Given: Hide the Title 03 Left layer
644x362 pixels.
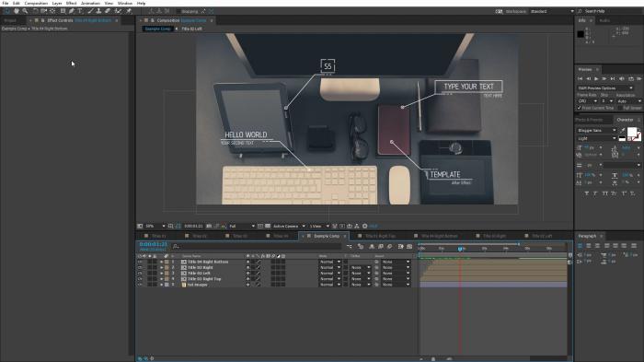Looking at the screenshot, I should [140, 274].
